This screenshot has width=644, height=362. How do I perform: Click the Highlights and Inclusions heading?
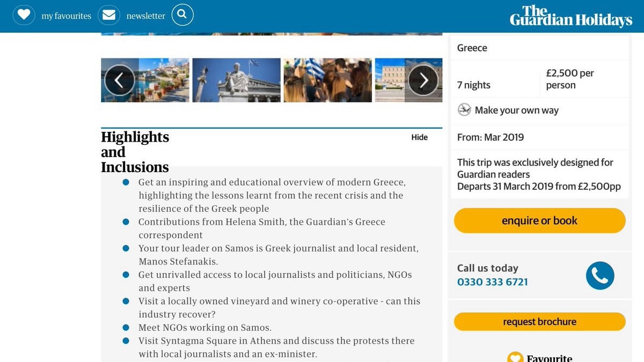click(x=135, y=152)
